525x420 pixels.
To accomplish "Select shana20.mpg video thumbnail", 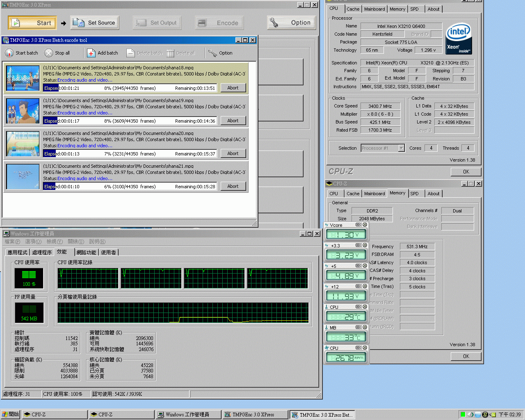I will click(x=23, y=144).
